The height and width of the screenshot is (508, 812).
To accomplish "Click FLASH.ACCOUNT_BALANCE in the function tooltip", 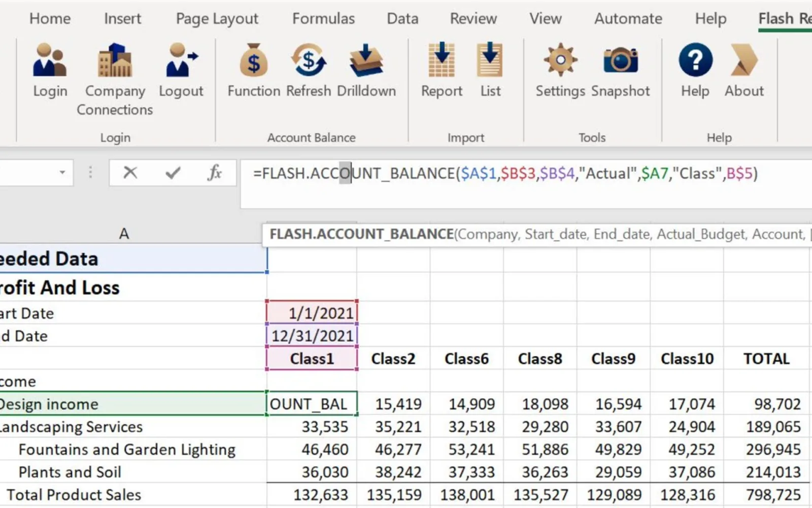I will (361, 234).
